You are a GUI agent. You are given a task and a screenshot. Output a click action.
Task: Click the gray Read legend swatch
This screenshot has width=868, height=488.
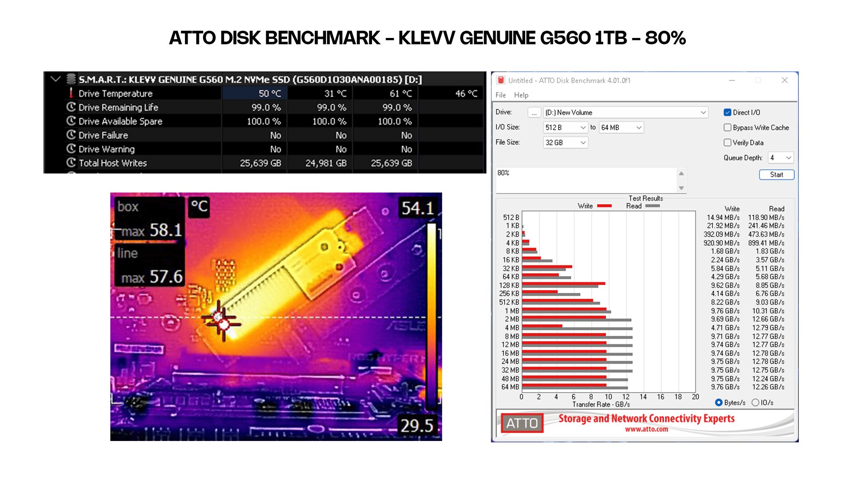652,206
